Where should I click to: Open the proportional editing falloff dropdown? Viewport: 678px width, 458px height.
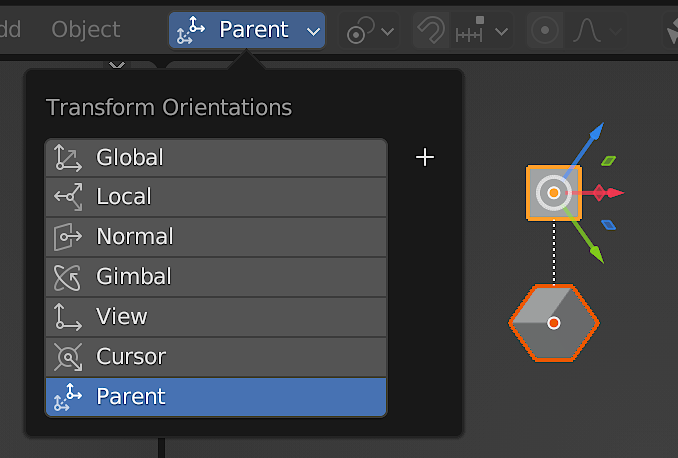(x=597, y=30)
